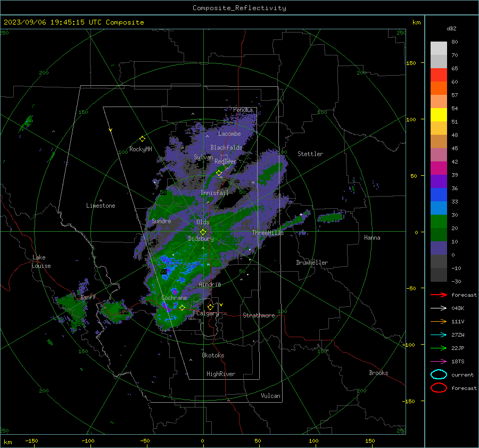Screen dimensions: 479x448
Task: Click the Drumheller label
Action: 312,263
